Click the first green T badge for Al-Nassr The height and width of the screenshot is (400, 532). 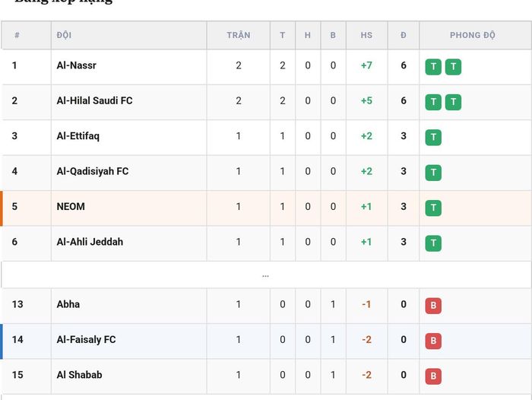433,67
